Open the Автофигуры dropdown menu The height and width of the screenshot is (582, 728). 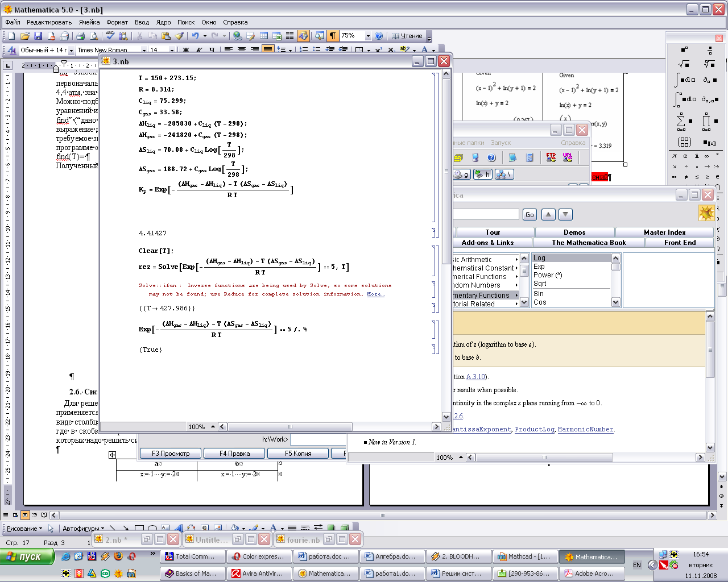[x=83, y=529]
